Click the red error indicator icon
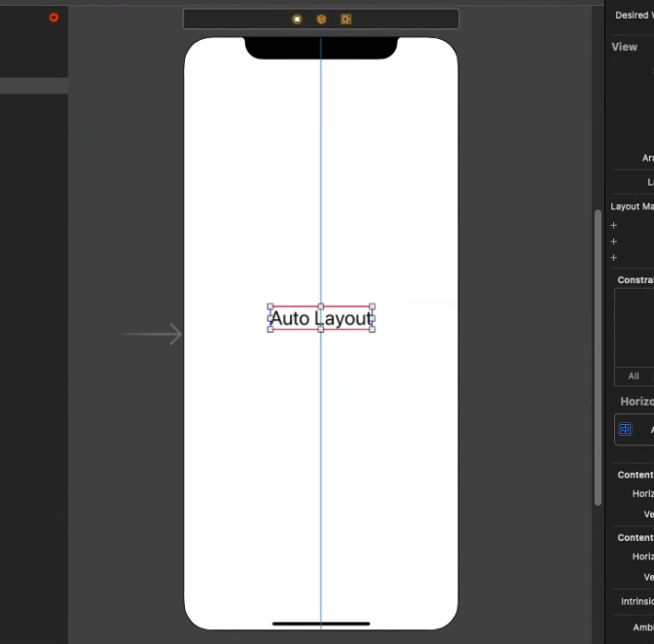Screen dimensions: 654x644 (54, 18)
